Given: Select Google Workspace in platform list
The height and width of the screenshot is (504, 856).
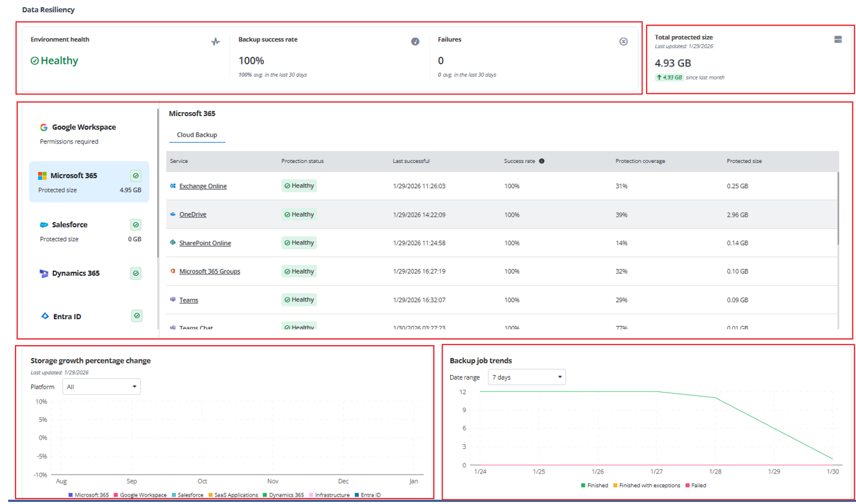Looking at the screenshot, I should tap(84, 127).
